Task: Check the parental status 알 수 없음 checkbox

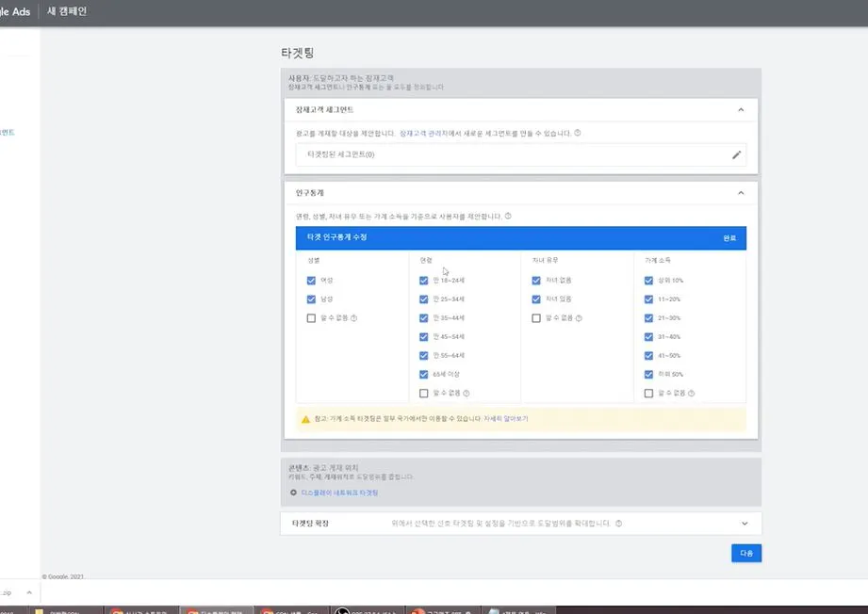Action: [x=536, y=318]
